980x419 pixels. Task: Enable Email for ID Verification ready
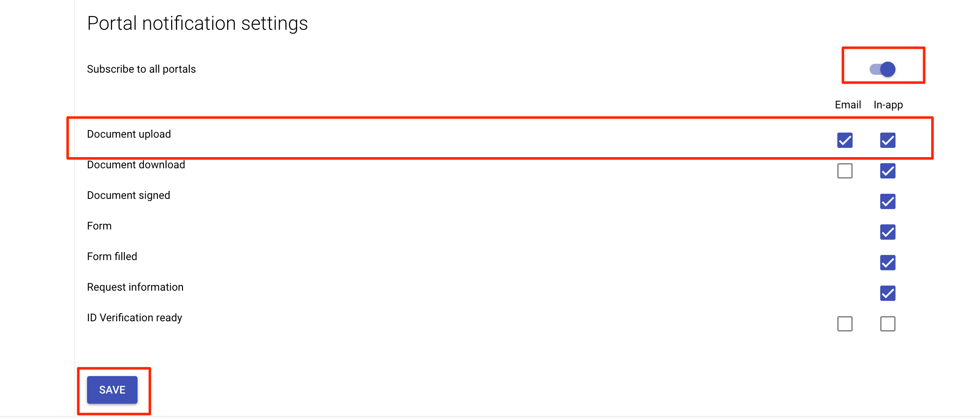tap(845, 324)
